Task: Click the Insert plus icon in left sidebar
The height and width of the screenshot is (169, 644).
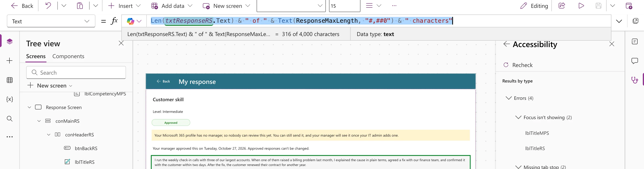Action: pyautogui.click(x=9, y=61)
